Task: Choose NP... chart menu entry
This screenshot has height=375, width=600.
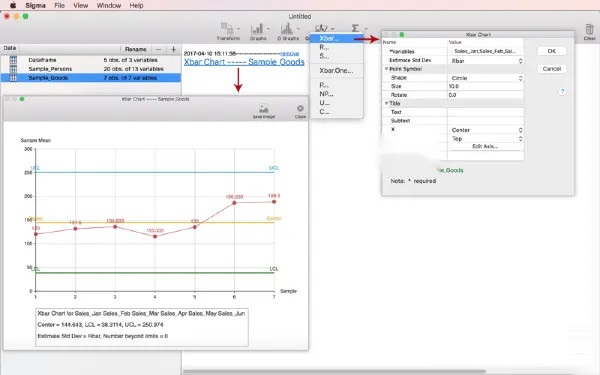Action: (336, 94)
